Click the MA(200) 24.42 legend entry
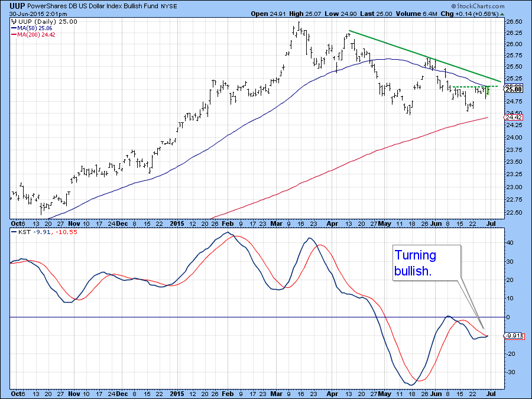Viewport: 532px width, 399px height. (x=36, y=35)
